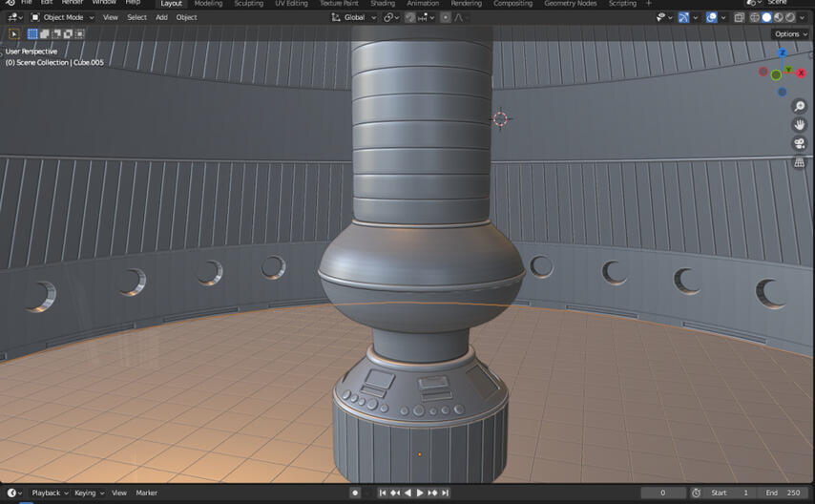Switch to solid viewport shading
The image size is (815, 504).
tap(766, 18)
